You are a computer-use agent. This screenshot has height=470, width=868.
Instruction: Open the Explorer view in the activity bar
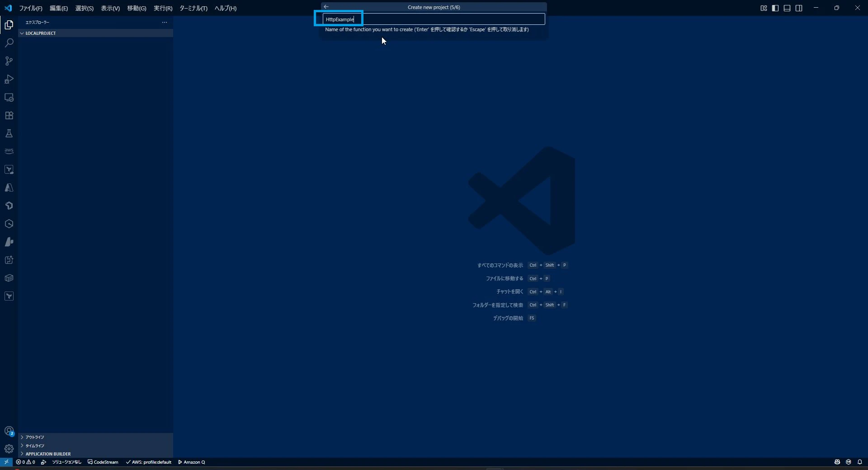[x=9, y=25]
